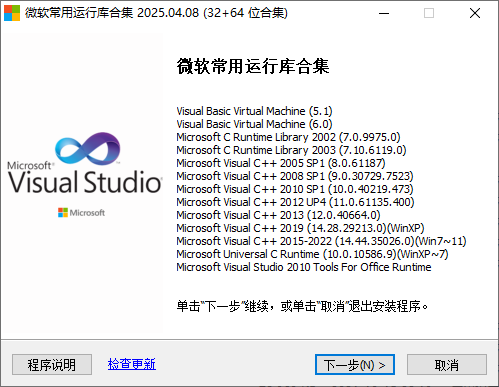Screen dimensions: 499x387
Task: Click Visual Basic Virtual Machine (6.0) entry
Action: (254, 124)
